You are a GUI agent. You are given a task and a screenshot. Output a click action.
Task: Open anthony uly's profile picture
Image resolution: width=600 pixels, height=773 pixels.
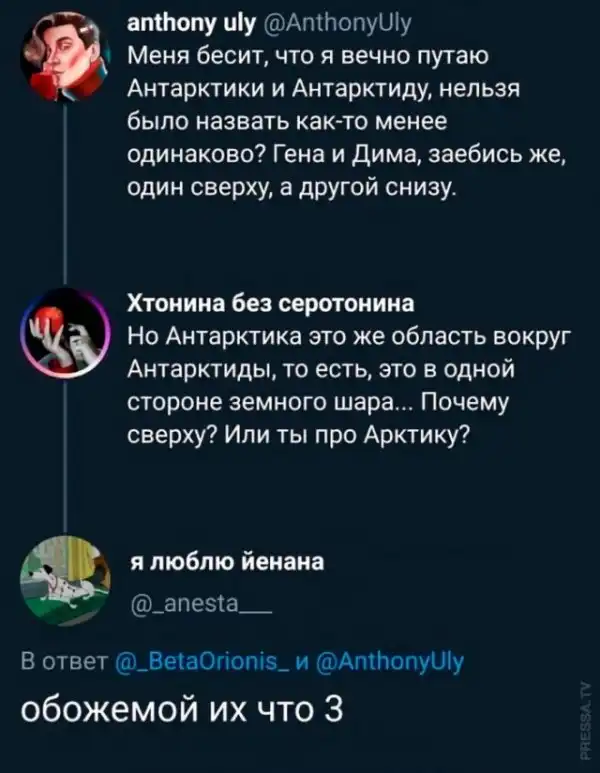65,60
